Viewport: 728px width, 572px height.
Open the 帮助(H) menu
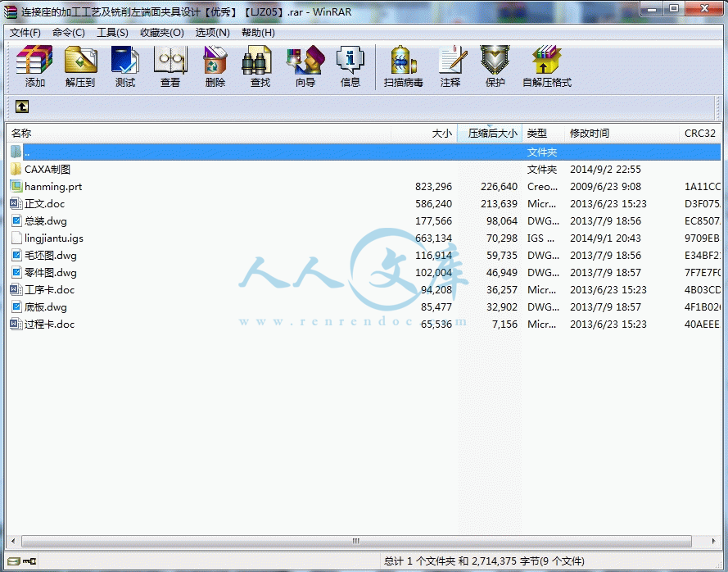[258, 33]
